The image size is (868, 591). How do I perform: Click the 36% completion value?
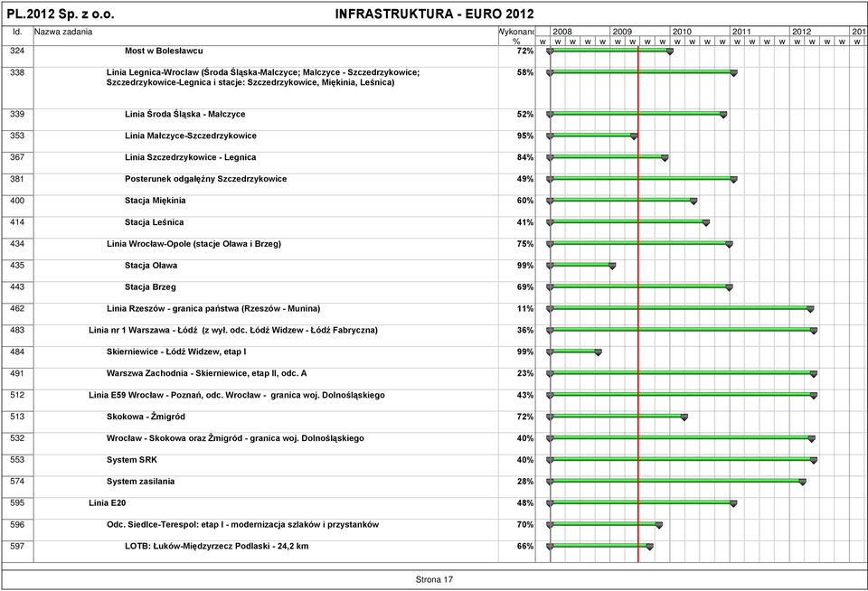point(525,330)
